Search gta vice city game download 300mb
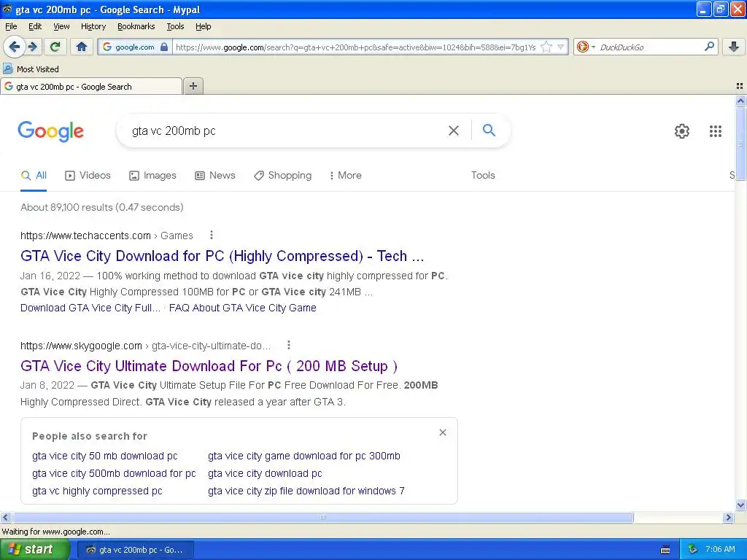The width and height of the screenshot is (747, 560). tap(304, 456)
